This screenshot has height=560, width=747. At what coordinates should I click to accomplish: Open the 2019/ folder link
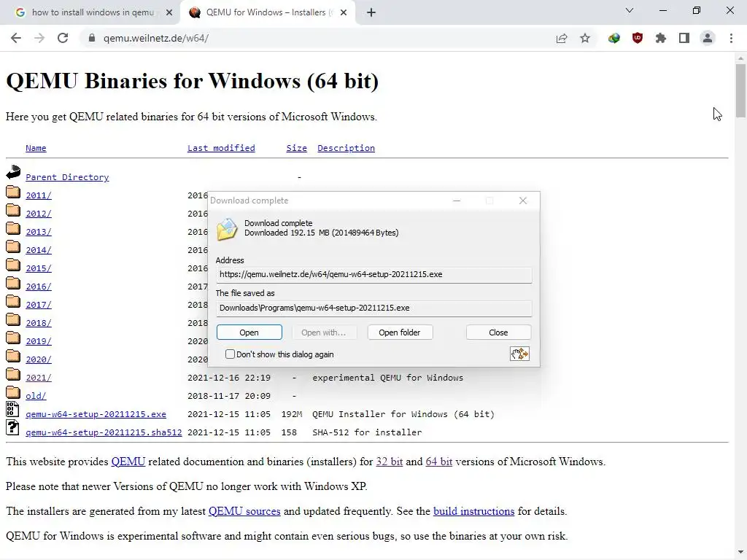(39, 341)
